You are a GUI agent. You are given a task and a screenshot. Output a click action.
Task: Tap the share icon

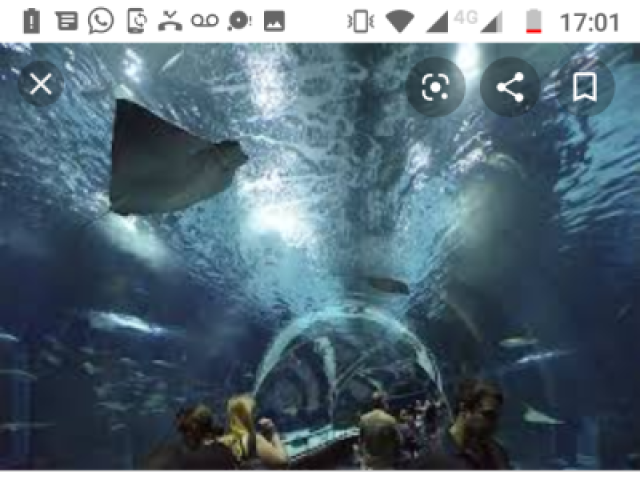(510, 87)
